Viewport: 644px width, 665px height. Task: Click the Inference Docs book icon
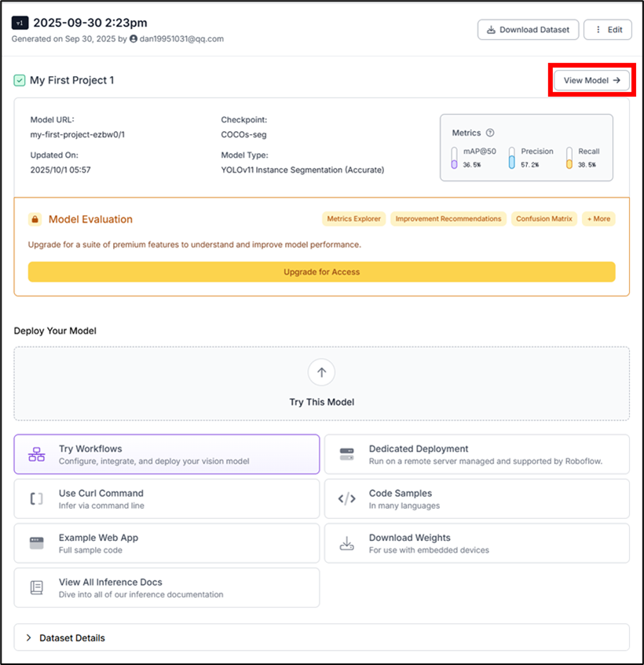click(36, 588)
